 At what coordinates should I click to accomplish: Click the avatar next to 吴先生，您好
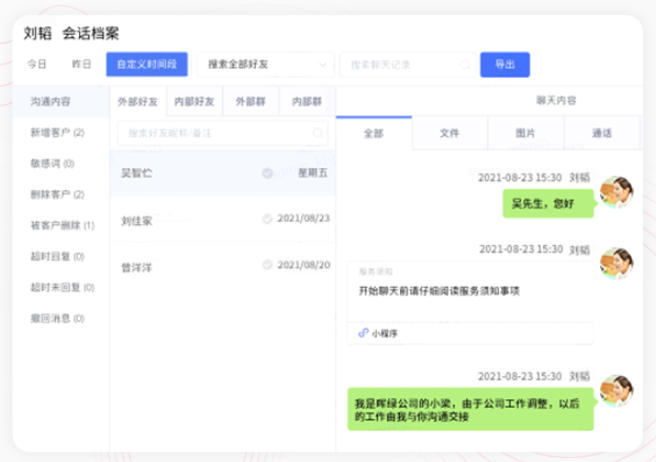pos(615,192)
